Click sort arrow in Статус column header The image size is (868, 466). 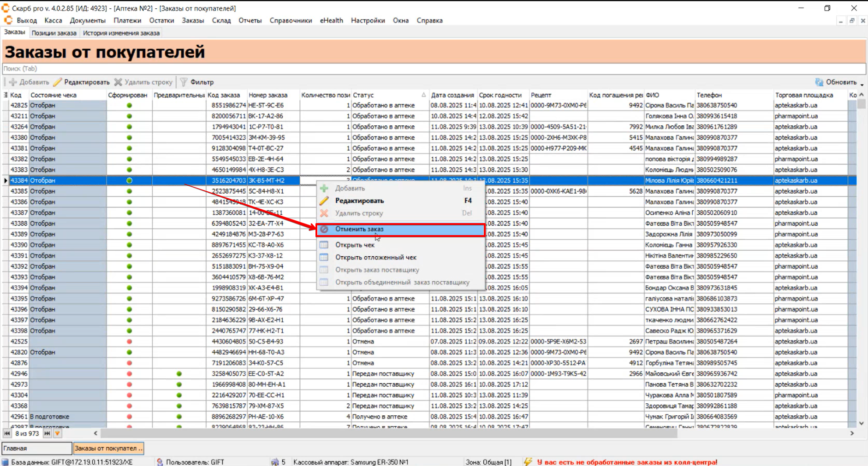(423, 95)
